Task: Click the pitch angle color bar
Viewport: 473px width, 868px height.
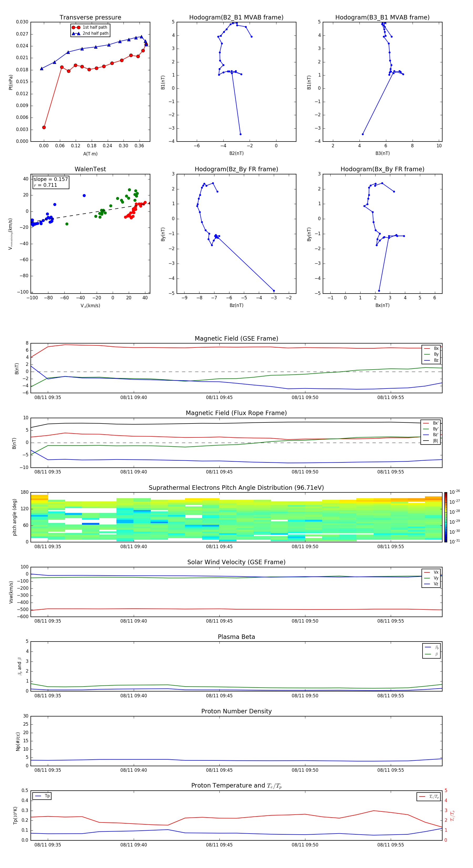Action: [445, 517]
